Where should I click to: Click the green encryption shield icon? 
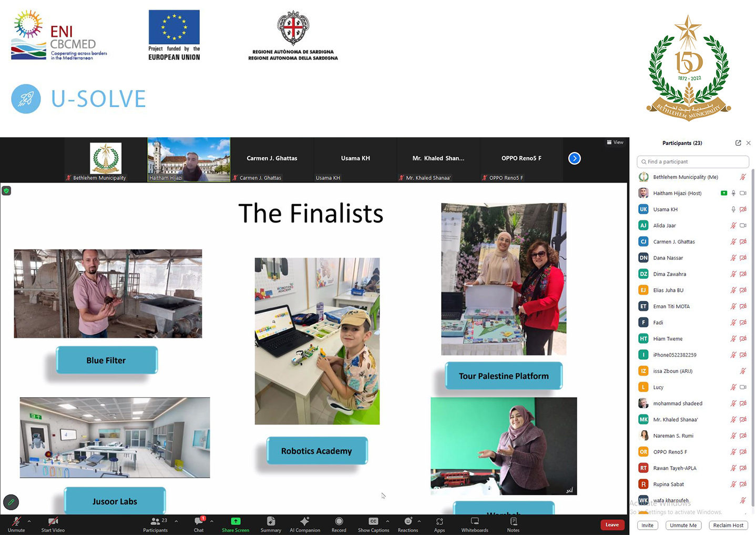[6, 191]
